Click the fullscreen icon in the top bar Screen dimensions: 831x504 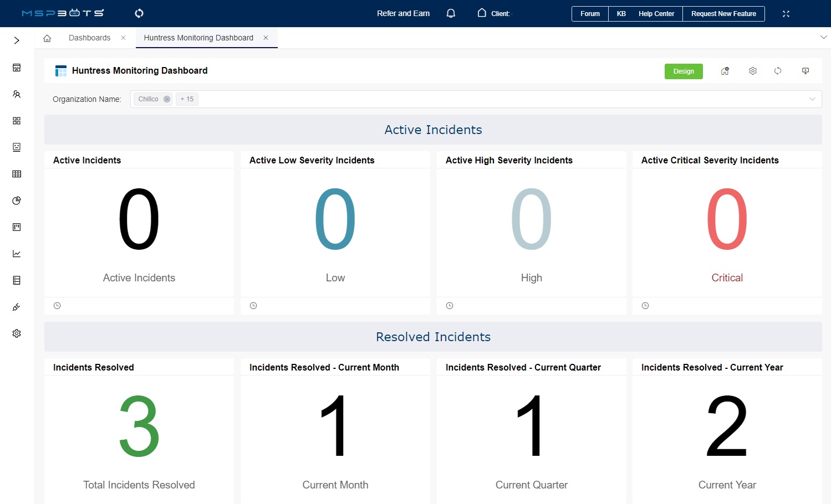point(786,13)
